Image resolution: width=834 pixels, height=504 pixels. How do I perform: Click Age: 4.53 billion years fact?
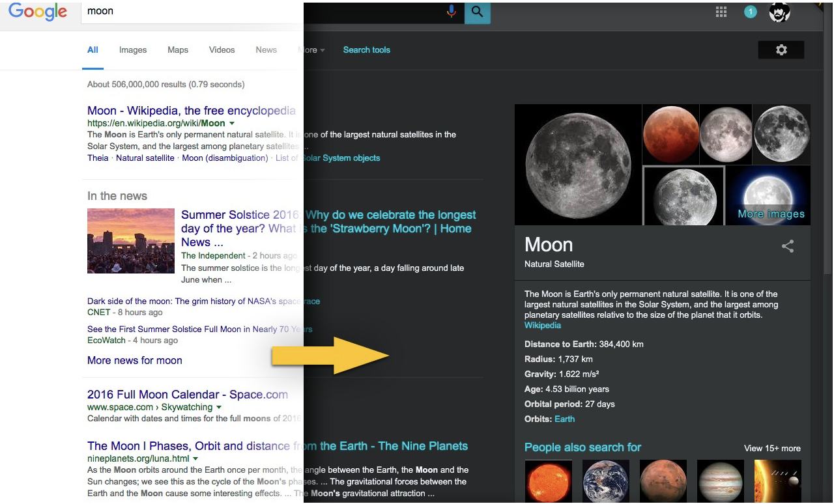coord(567,389)
